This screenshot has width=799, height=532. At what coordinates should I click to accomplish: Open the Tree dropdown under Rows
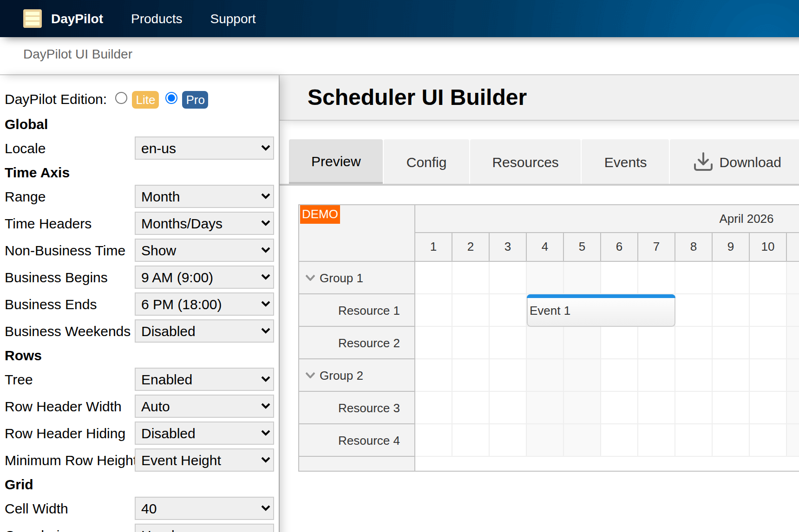(x=204, y=379)
